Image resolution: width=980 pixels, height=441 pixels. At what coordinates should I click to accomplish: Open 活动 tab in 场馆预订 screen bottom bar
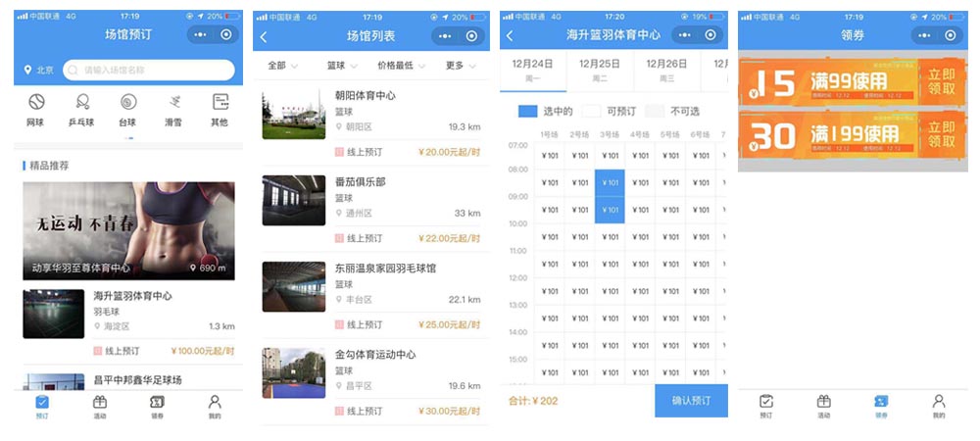(99, 408)
